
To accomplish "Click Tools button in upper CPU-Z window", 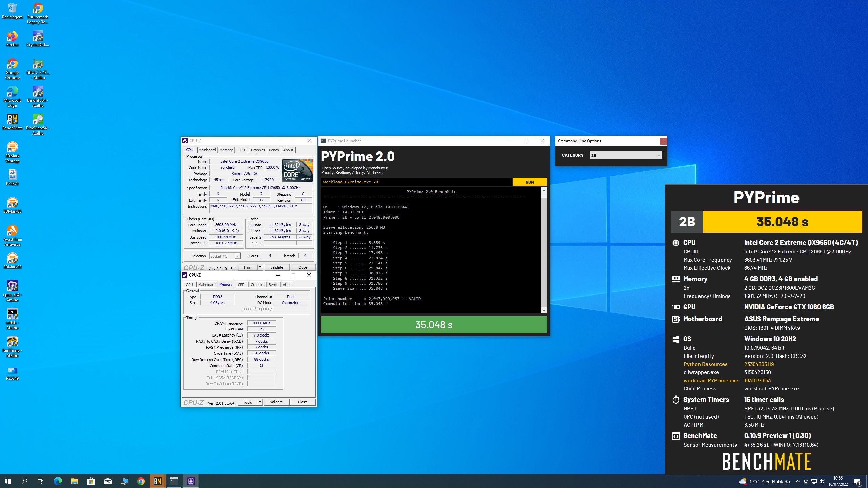I will pyautogui.click(x=248, y=267).
